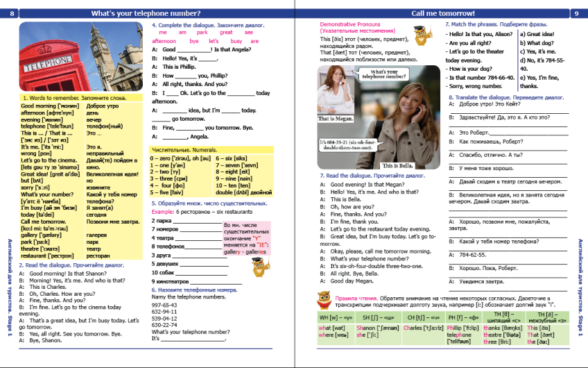Click the '1. Words to remember' yellow heading
Viewport: 588px width, 368px height.
(x=81, y=98)
